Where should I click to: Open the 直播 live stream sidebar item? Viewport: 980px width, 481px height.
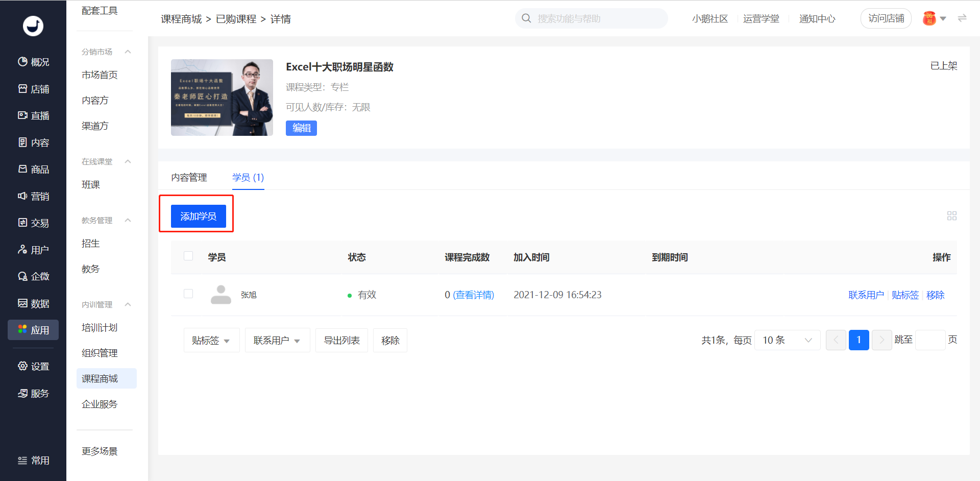coord(33,115)
